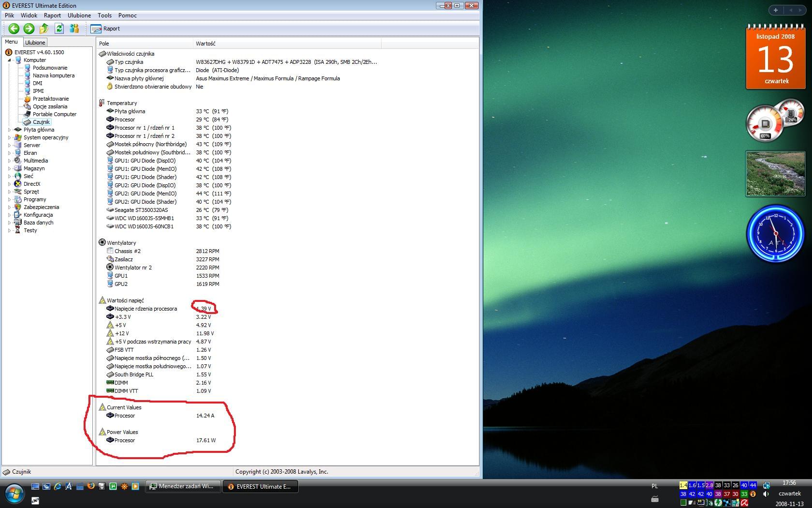Select the DIMM VTT voltage row
This screenshot has width=812, height=508.
(159, 391)
